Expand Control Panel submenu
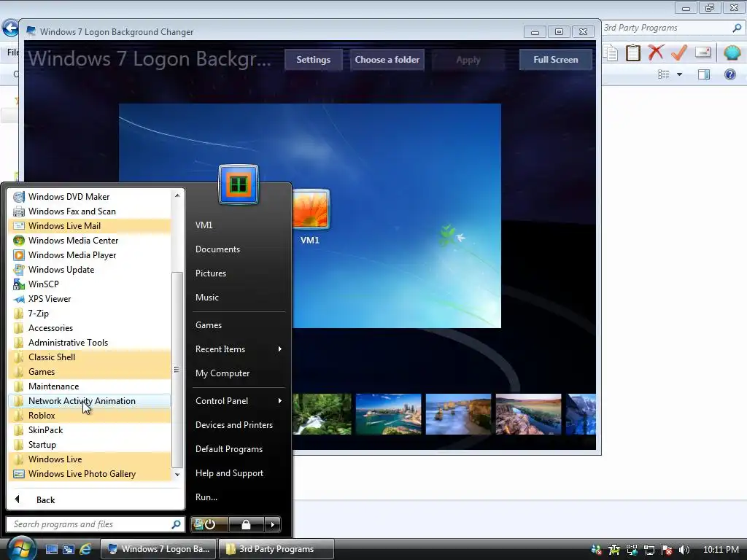Viewport: 747px width, 560px height. pos(239,401)
